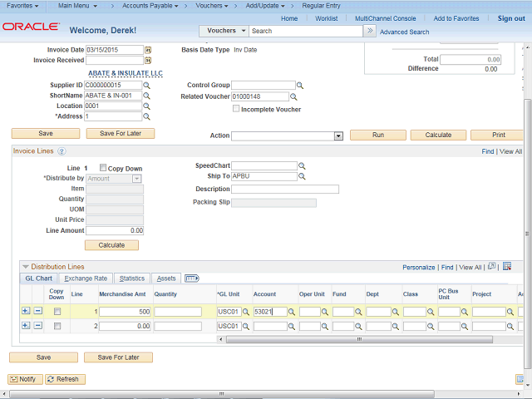Collapse the Distribution Lines section
532x399 pixels.
coord(25,267)
